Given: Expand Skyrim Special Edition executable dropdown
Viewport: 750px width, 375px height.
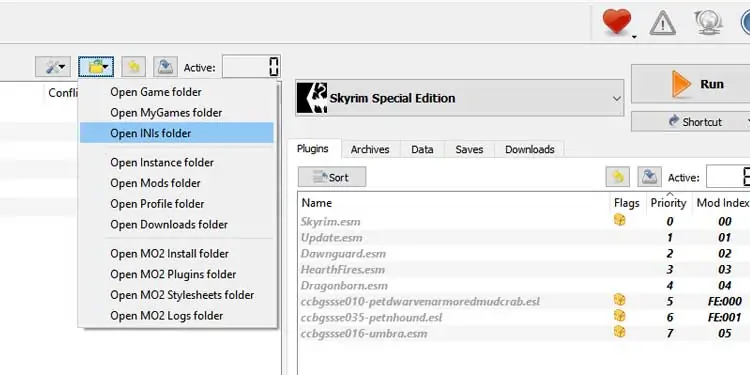Looking at the screenshot, I should click(460, 98).
